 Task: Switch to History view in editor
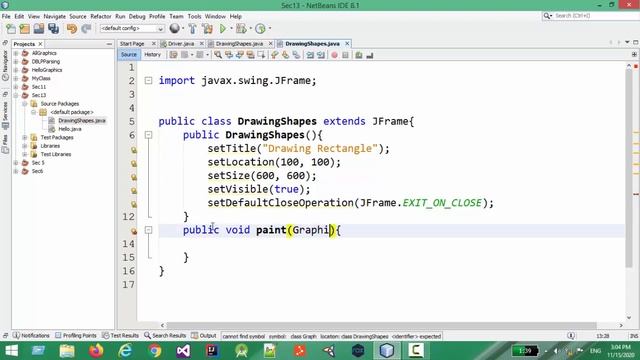pos(152,55)
